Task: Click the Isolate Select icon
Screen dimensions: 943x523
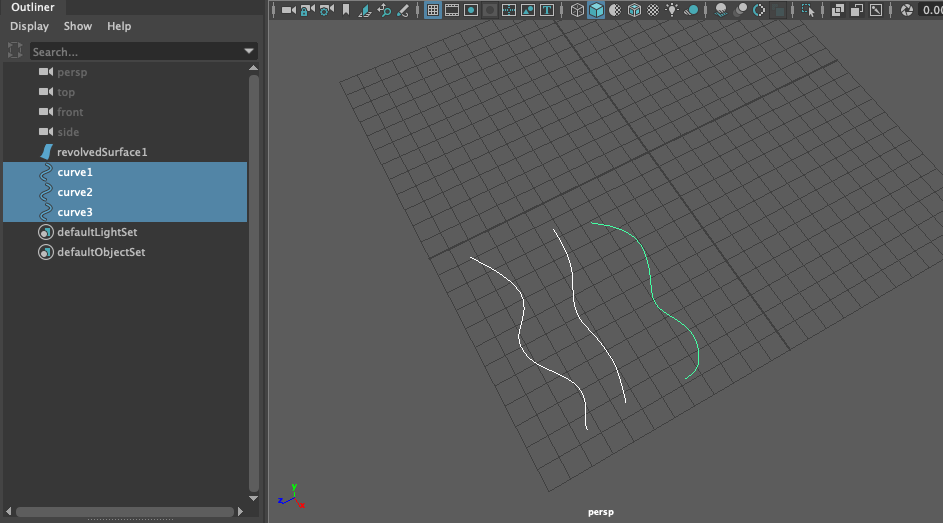Action: (808, 10)
